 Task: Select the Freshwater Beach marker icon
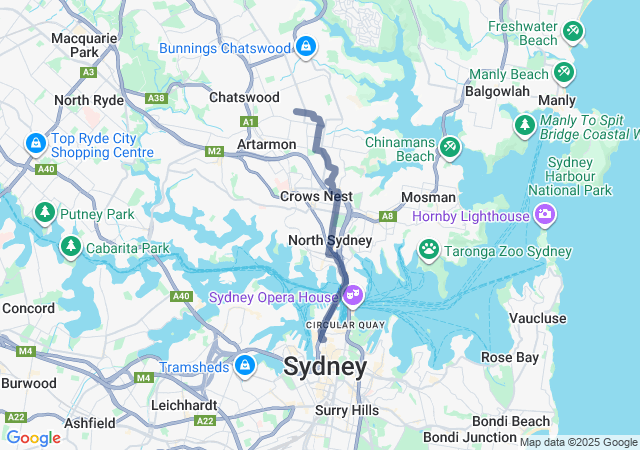tap(573, 32)
